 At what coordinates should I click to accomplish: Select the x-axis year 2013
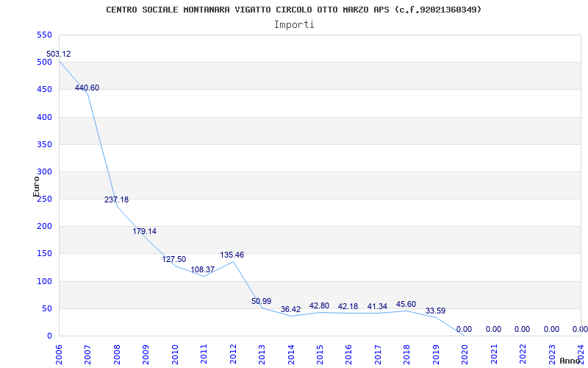262,354
